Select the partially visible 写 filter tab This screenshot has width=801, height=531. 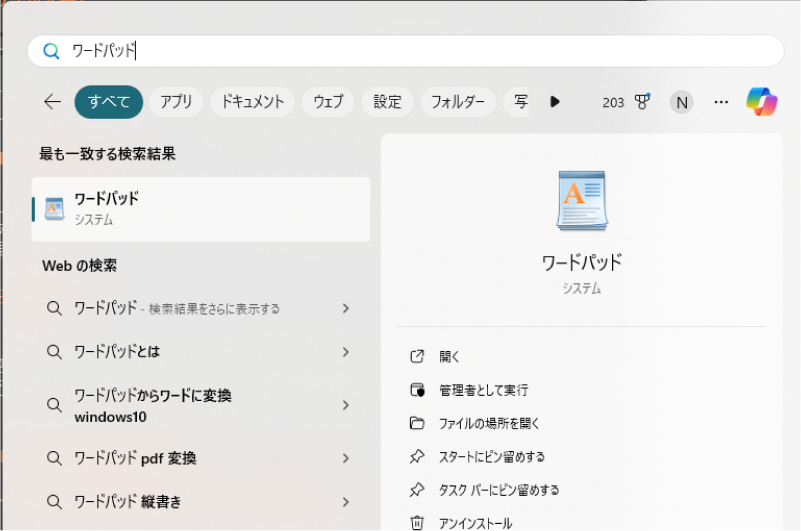tap(517, 102)
